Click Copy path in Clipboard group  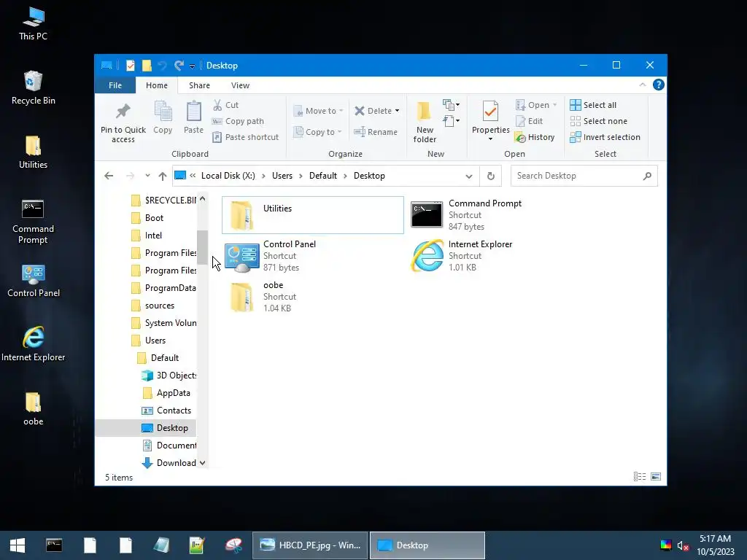tap(239, 121)
